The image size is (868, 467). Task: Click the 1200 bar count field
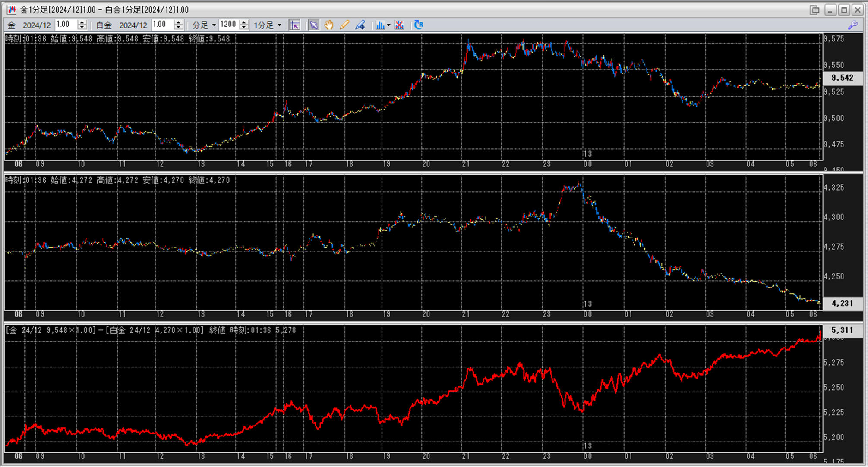228,25
